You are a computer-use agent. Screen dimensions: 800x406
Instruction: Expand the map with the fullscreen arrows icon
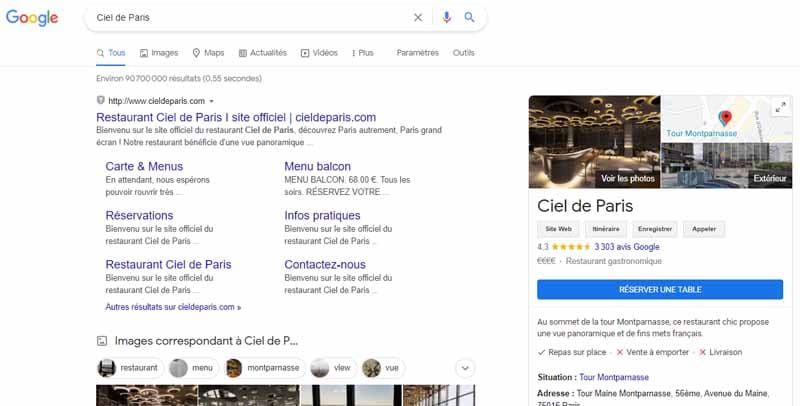coord(781,108)
